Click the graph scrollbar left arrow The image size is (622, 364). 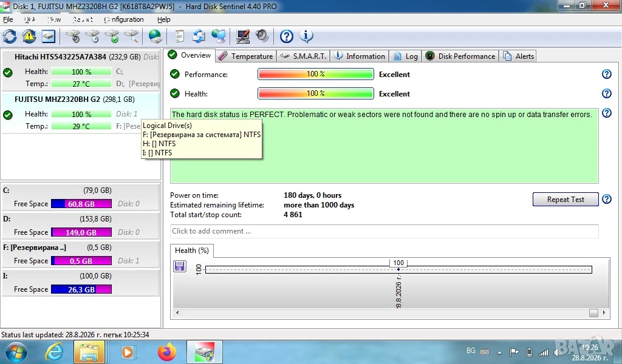click(x=177, y=312)
